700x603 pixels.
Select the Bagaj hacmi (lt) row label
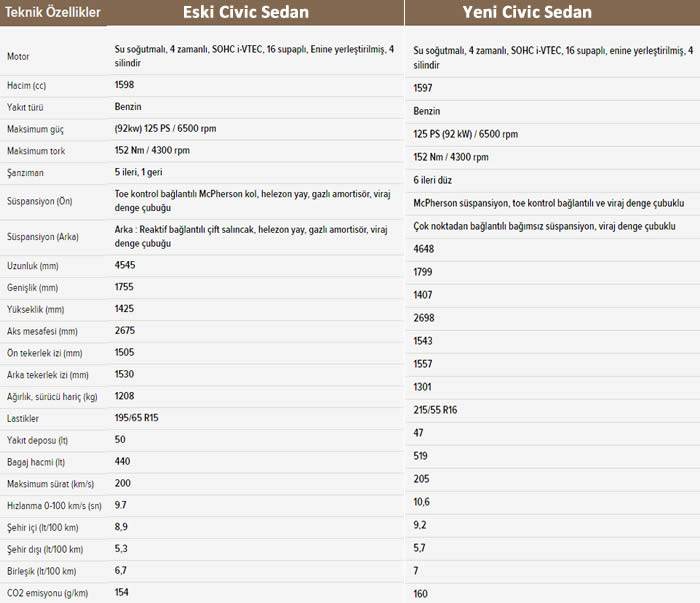click(x=36, y=462)
